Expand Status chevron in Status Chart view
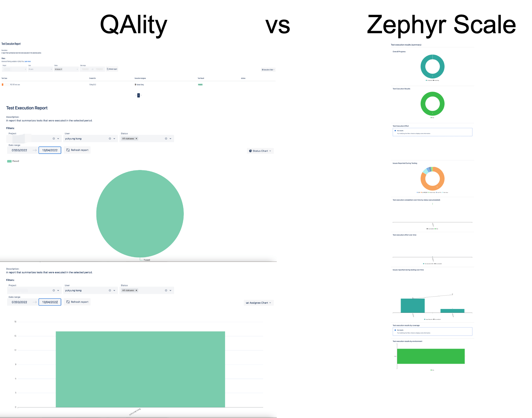 point(171,139)
